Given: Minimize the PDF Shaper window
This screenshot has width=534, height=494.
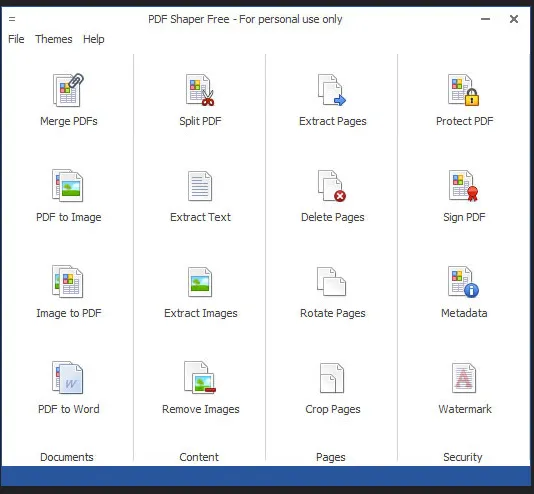Looking at the screenshot, I should pos(485,19).
